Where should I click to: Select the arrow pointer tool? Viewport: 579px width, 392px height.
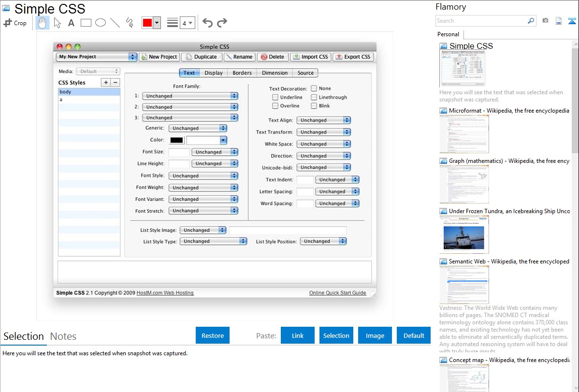point(57,23)
